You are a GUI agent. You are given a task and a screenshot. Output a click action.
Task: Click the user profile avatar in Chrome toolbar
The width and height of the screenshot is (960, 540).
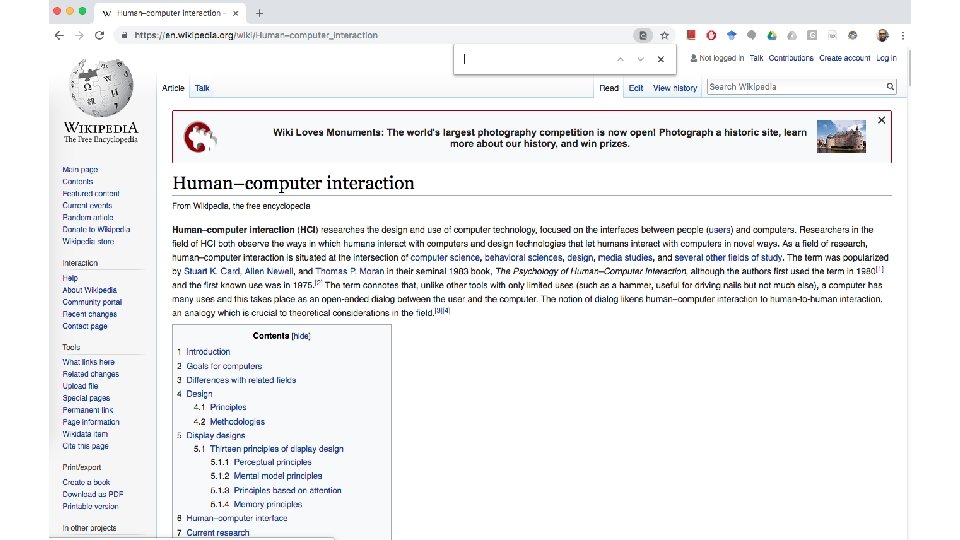point(882,36)
